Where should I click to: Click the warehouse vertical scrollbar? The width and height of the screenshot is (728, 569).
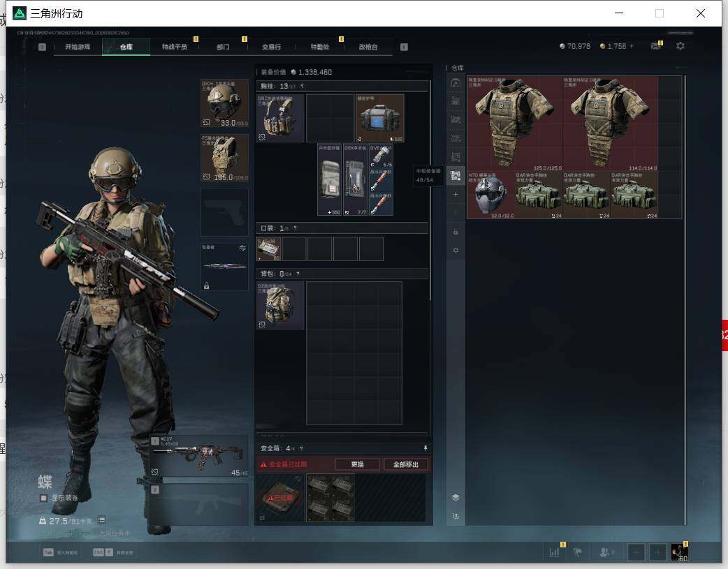click(x=685, y=300)
